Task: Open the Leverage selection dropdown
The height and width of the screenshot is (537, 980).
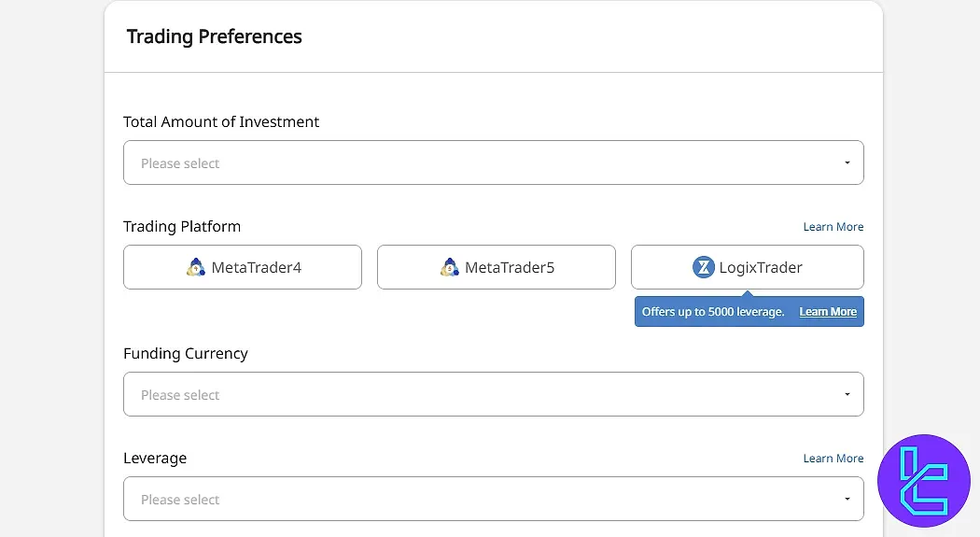Action: tap(493, 499)
